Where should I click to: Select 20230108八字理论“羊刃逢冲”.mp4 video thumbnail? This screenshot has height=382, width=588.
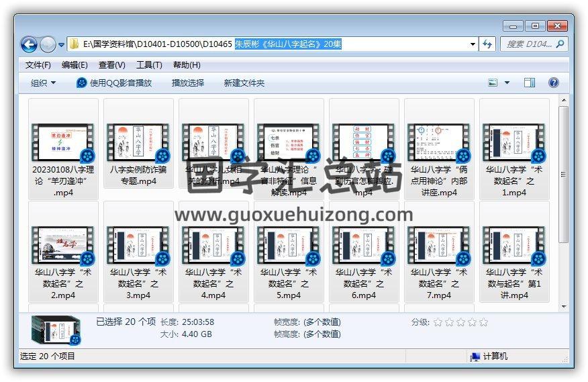pos(63,142)
